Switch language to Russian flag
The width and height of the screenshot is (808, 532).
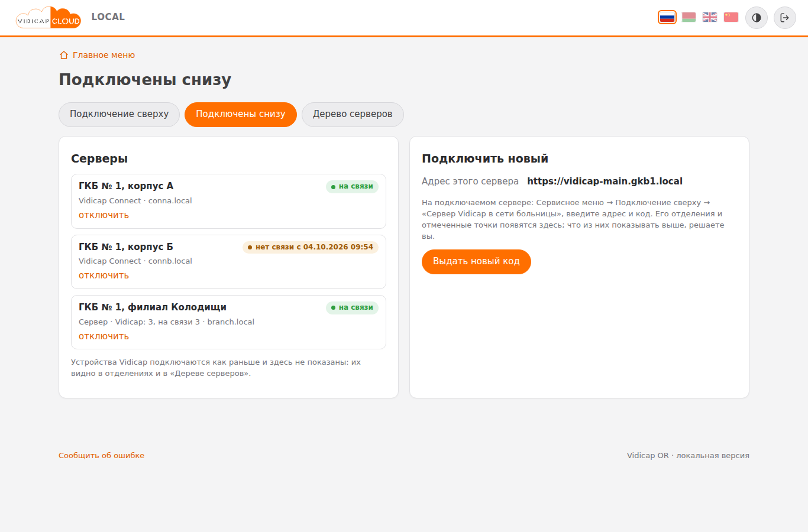[x=667, y=17]
